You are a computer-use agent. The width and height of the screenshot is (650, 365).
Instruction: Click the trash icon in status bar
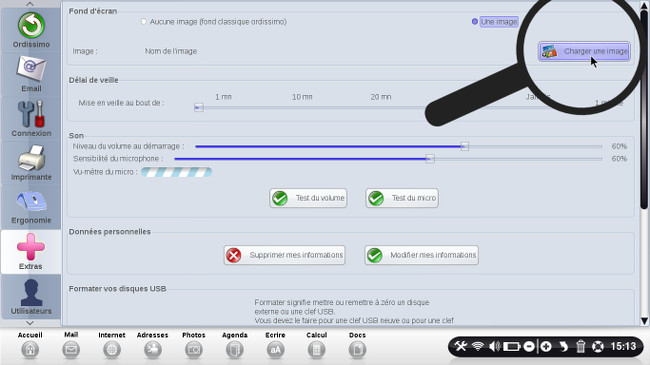pos(581,346)
